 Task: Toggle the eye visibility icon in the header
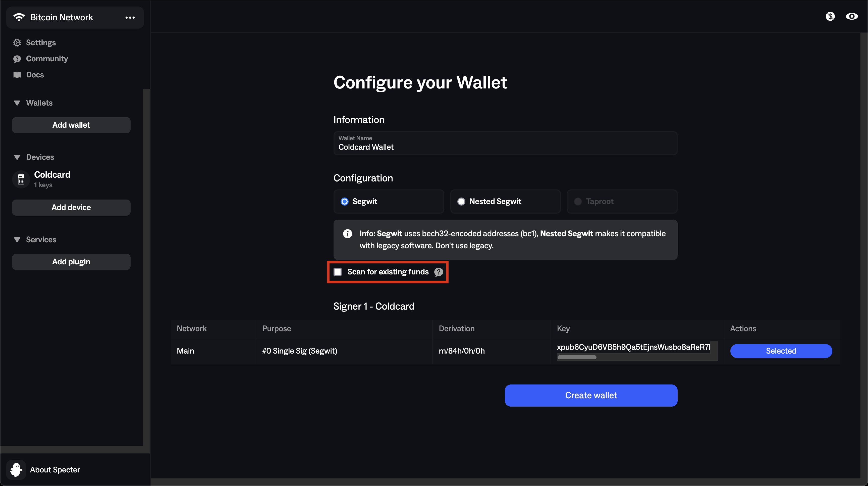[x=852, y=17]
